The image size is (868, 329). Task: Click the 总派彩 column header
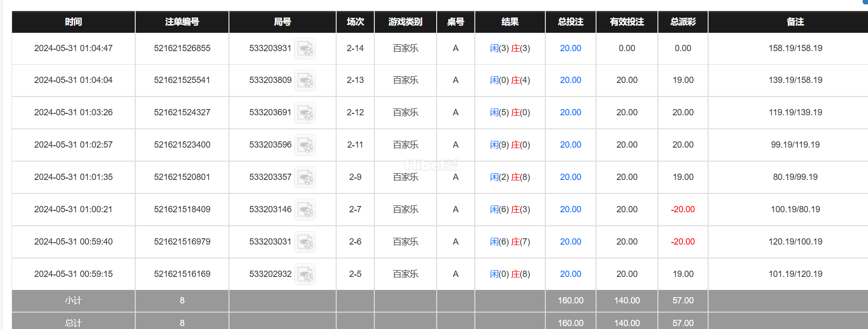point(683,22)
